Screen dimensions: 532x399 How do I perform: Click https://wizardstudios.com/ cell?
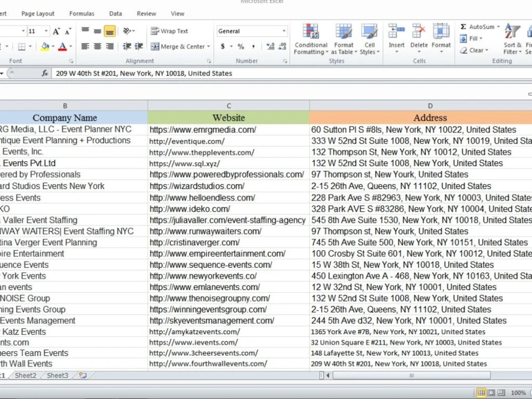229,186
